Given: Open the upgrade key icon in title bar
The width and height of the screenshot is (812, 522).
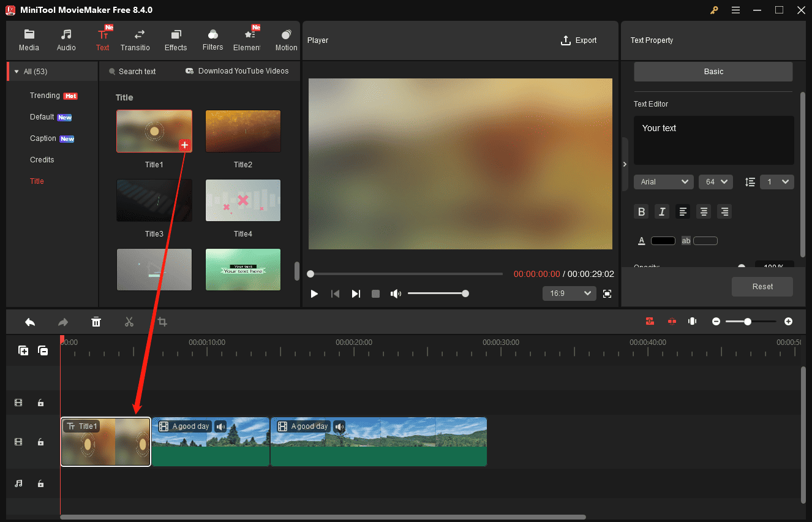Looking at the screenshot, I should point(714,10).
